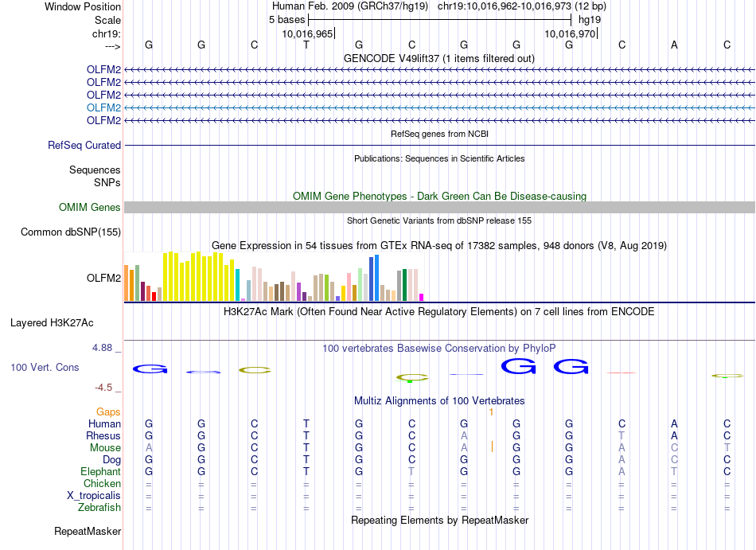Click the X_tropicalis alignment row label
756x550 pixels.
click(x=94, y=496)
